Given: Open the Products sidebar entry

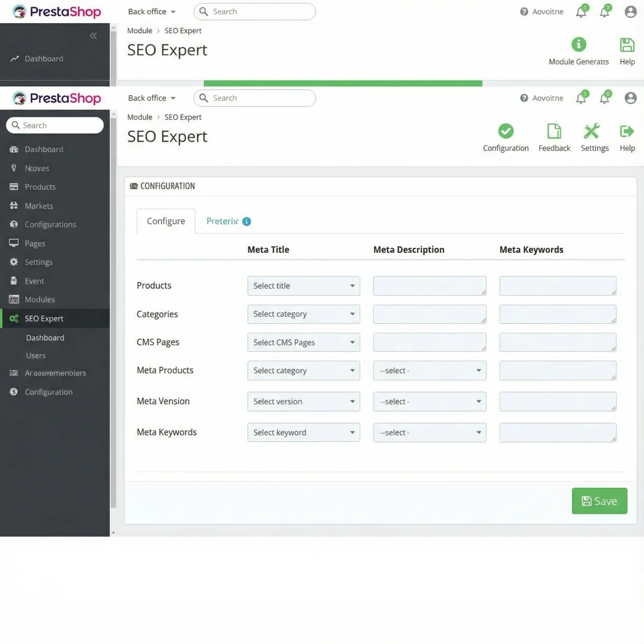Looking at the screenshot, I should click(x=40, y=187).
